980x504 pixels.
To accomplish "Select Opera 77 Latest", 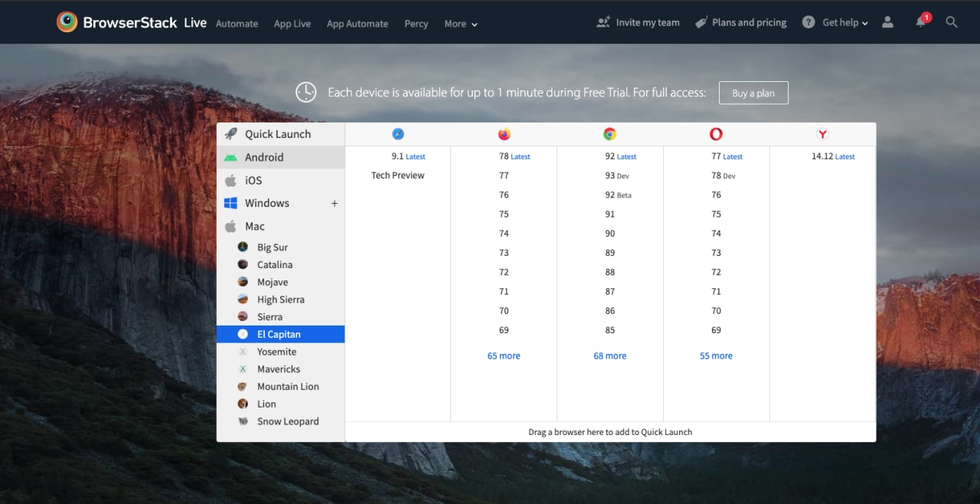I will point(727,156).
